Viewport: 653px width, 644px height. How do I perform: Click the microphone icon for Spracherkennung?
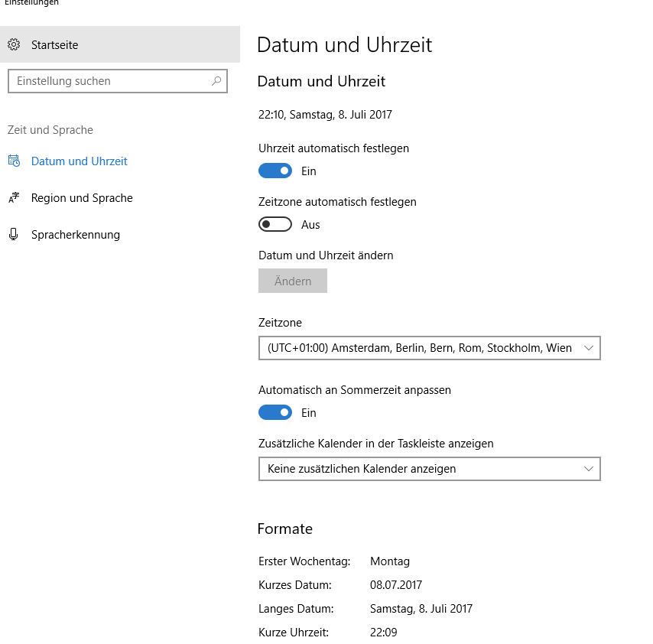tap(13, 234)
